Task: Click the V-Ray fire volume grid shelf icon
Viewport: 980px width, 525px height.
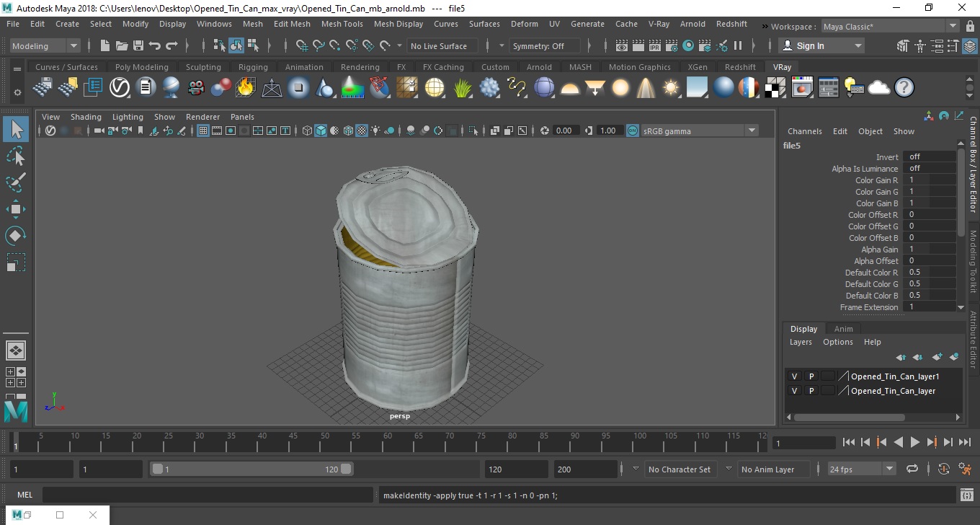Action: tap(246, 88)
